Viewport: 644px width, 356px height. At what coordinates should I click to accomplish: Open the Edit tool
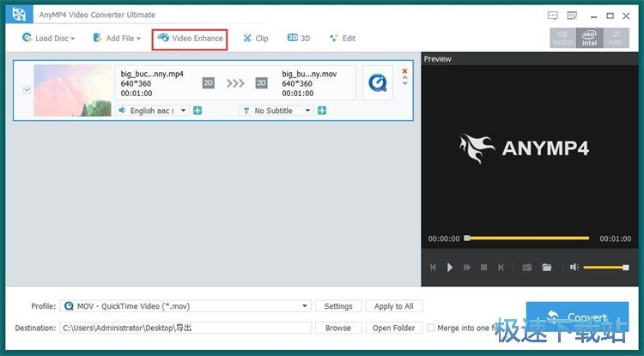(x=343, y=38)
